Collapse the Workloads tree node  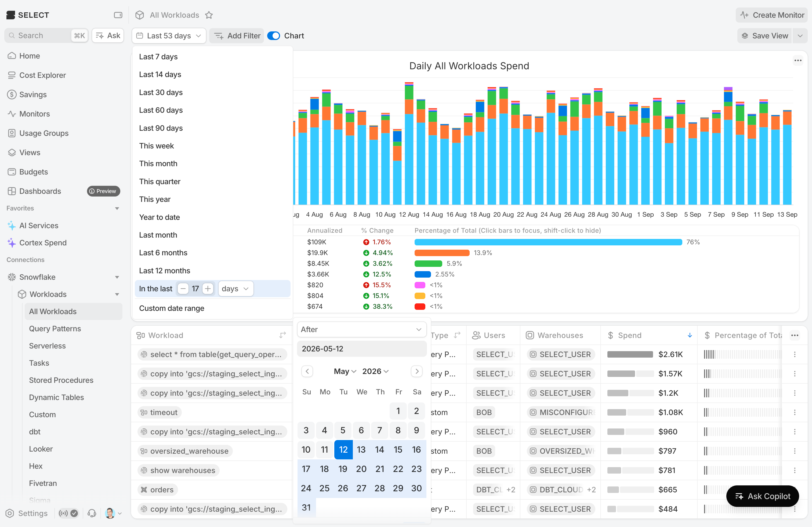(117, 294)
